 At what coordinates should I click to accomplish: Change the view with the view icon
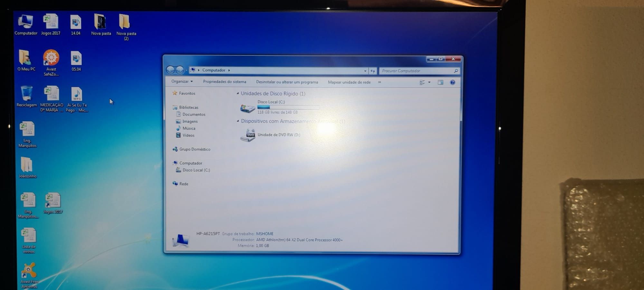pyautogui.click(x=422, y=82)
